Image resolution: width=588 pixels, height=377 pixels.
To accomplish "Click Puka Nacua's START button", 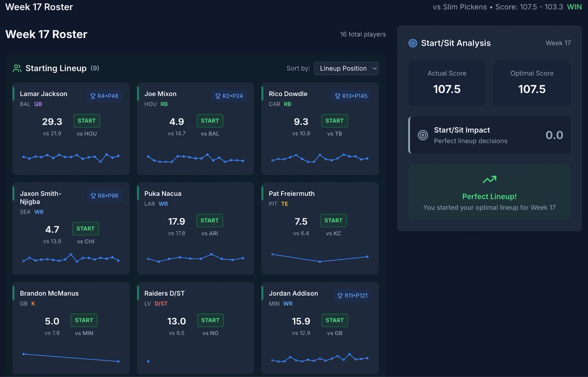I will pyautogui.click(x=210, y=220).
